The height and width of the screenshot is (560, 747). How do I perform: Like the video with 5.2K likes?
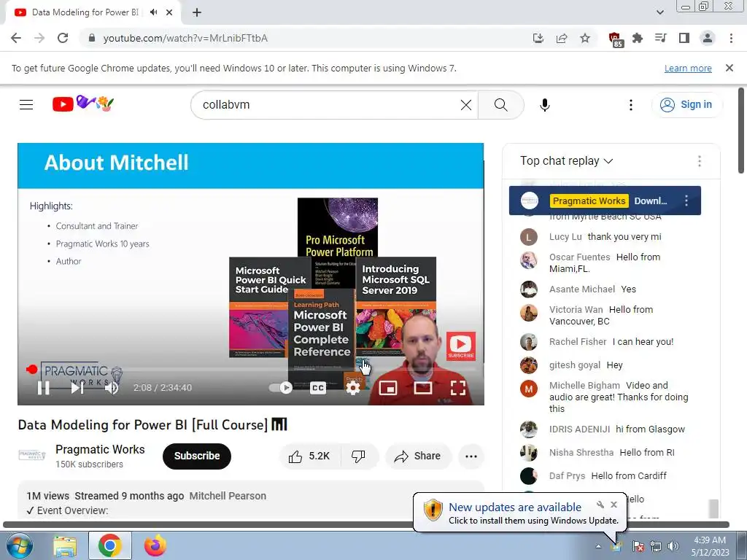point(309,456)
